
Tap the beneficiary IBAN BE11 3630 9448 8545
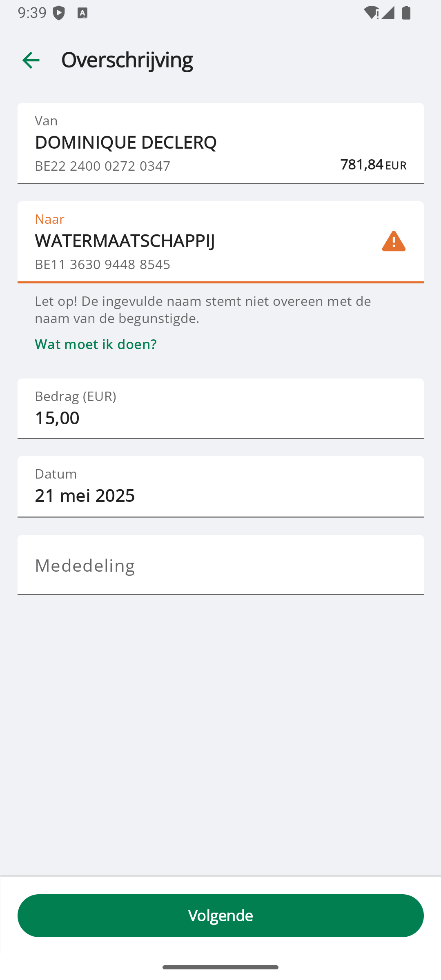(102, 265)
